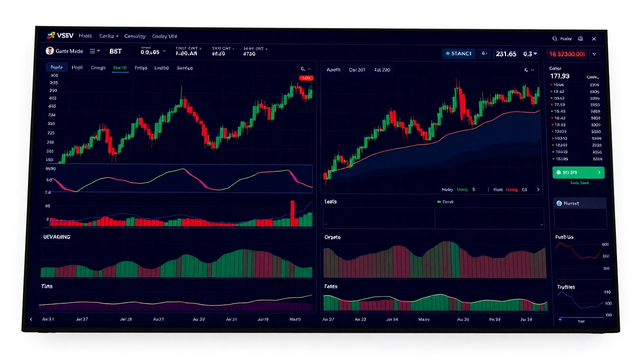Select the Dar.201 tab in right chart
The width and height of the screenshot is (637, 364).
click(357, 70)
